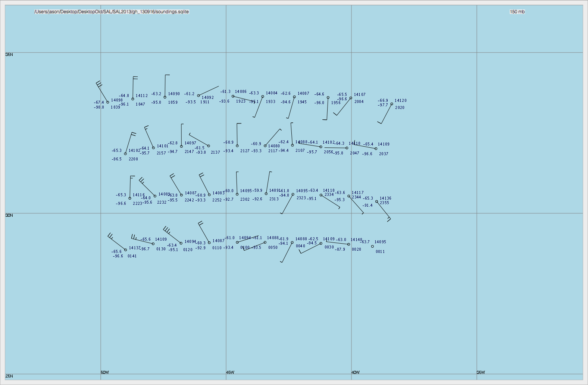
Task: Select the time value 0011
Action: [x=380, y=252]
